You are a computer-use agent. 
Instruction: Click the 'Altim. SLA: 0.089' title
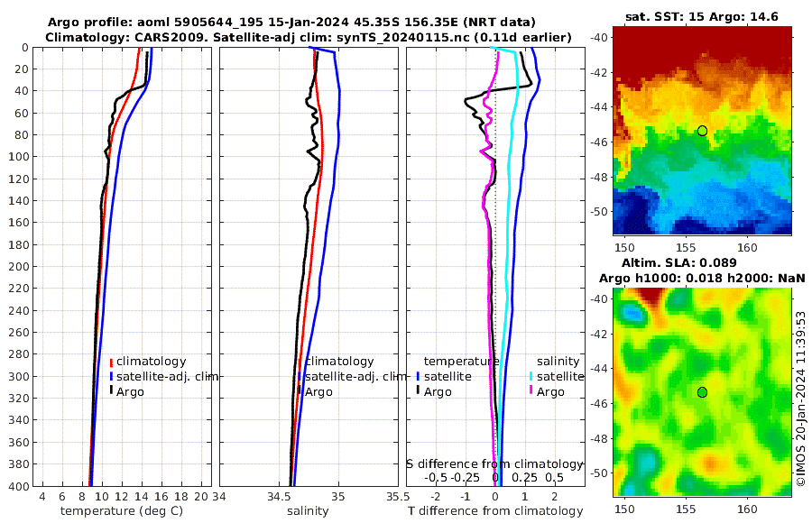678,262
